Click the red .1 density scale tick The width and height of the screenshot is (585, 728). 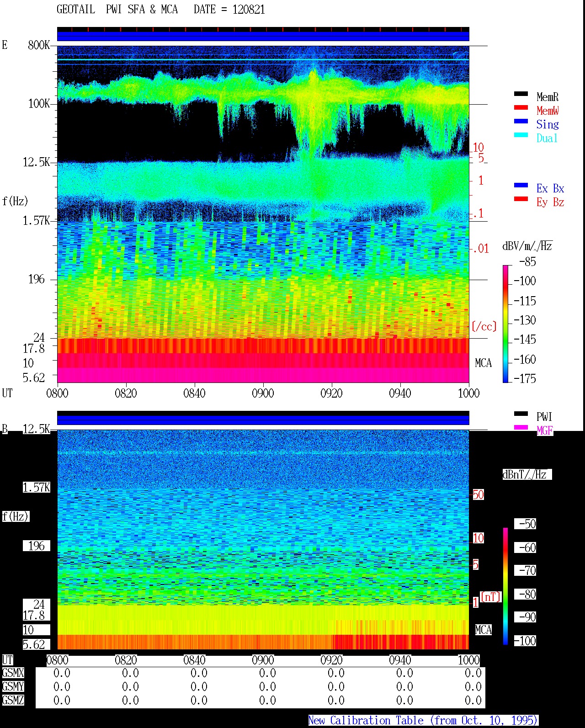coord(478,213)
